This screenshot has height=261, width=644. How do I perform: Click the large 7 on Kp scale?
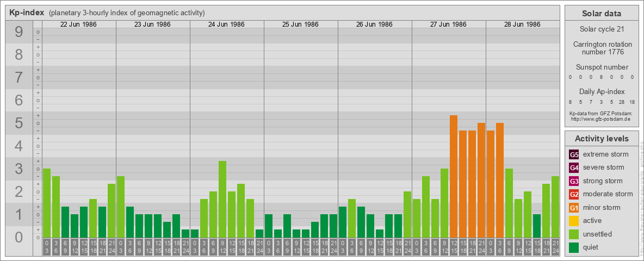pyautogui.click(x=19, y=78)
